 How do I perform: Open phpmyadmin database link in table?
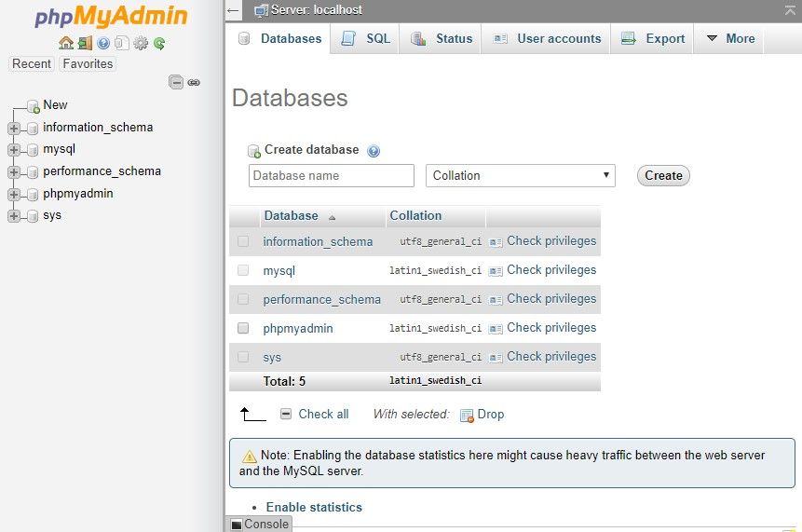(298, 328)
